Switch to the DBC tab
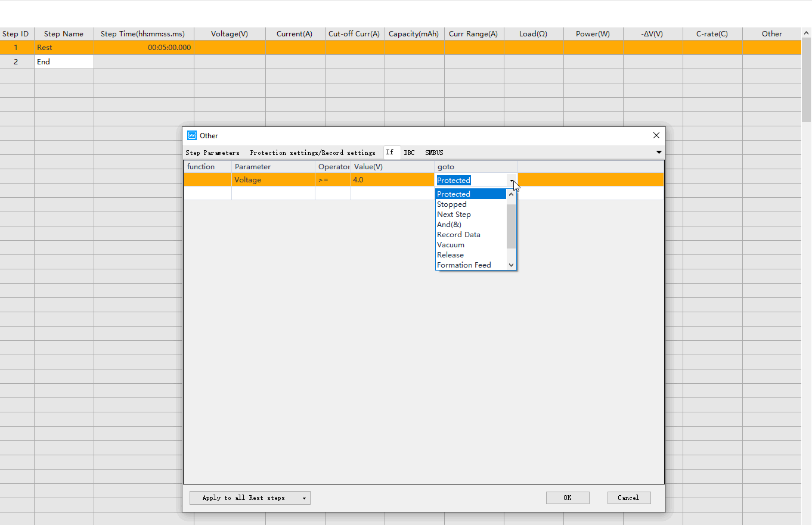Screen dimensions: 812x525 click(409, 153)
